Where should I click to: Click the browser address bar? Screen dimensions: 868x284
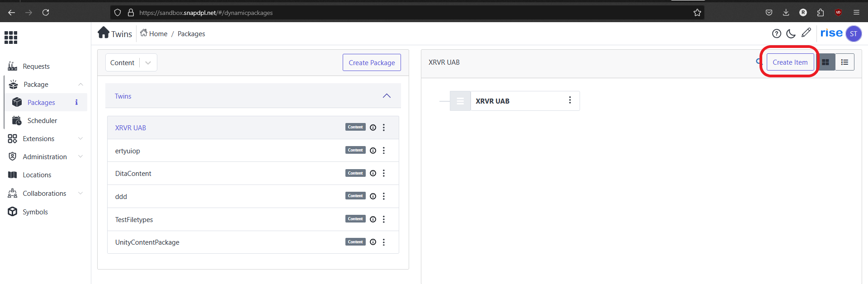click(407, 13)
